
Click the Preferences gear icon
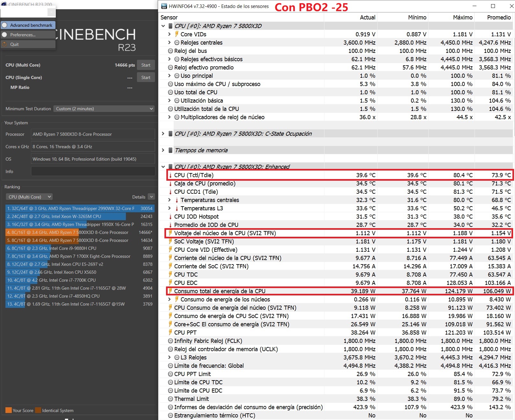click(4, 35)
